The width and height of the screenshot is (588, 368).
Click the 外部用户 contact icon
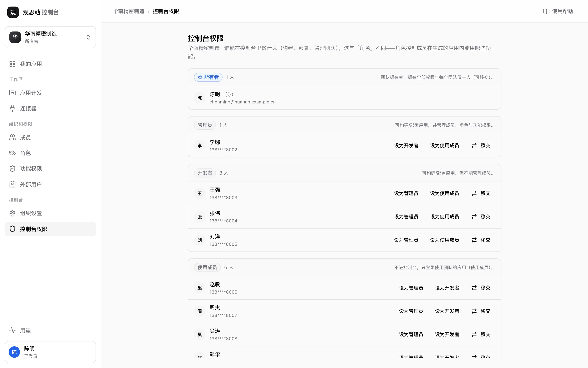(x=12, y=184)
